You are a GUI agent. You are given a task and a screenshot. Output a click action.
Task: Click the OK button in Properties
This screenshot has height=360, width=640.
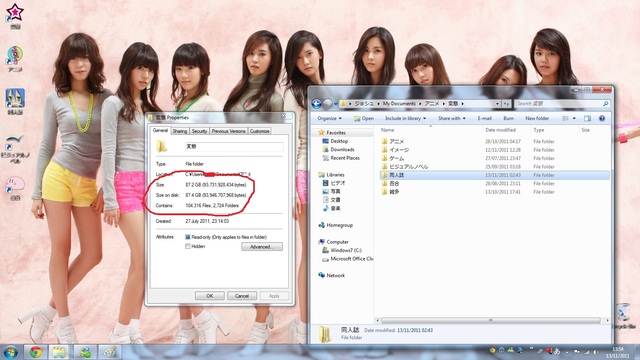coord(209,296)
